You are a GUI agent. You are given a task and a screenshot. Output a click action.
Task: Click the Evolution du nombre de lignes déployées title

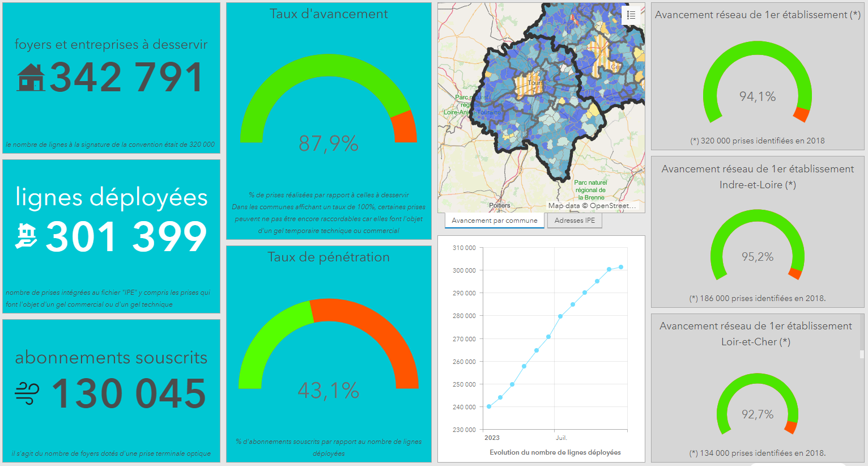(555, 452)
